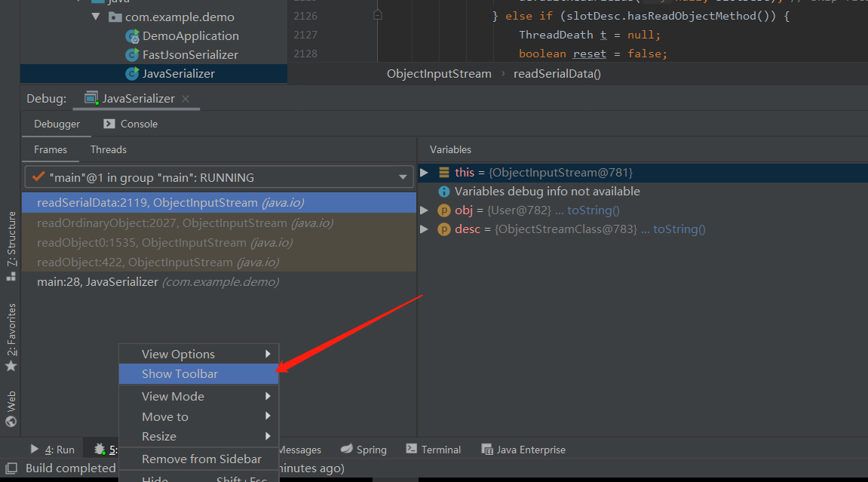Open the 2: Favorites sidebar panel

tap(11, 338)
